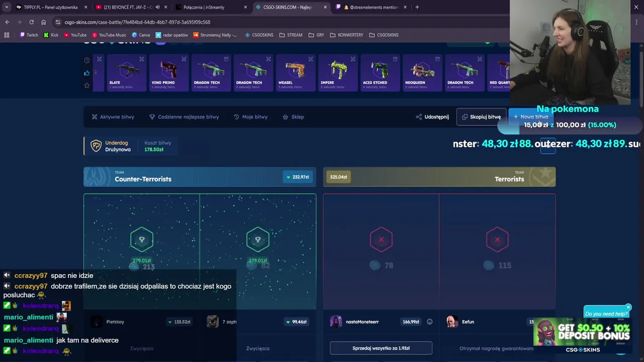Viewport: 644px width, 362px height.
Task: Open the YouTube Music bookmark
Action: tap(109, 35)
